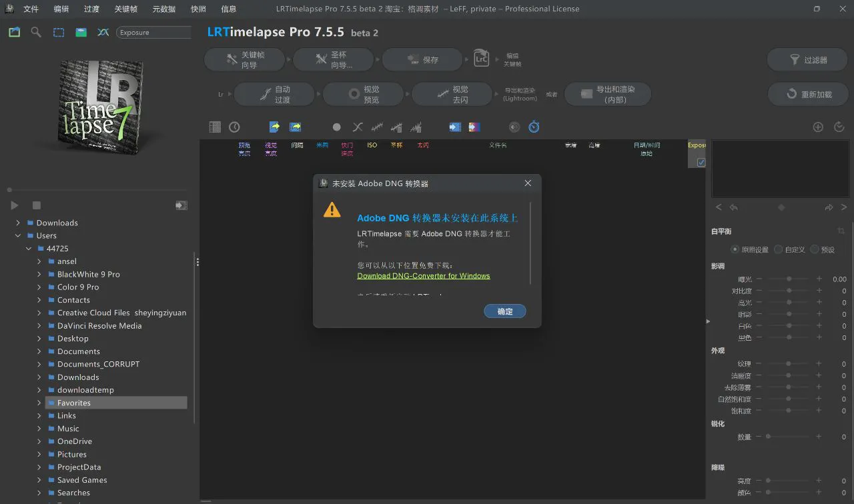Click the 自动过渡 button
854x504 pixels.
point(274,94)
